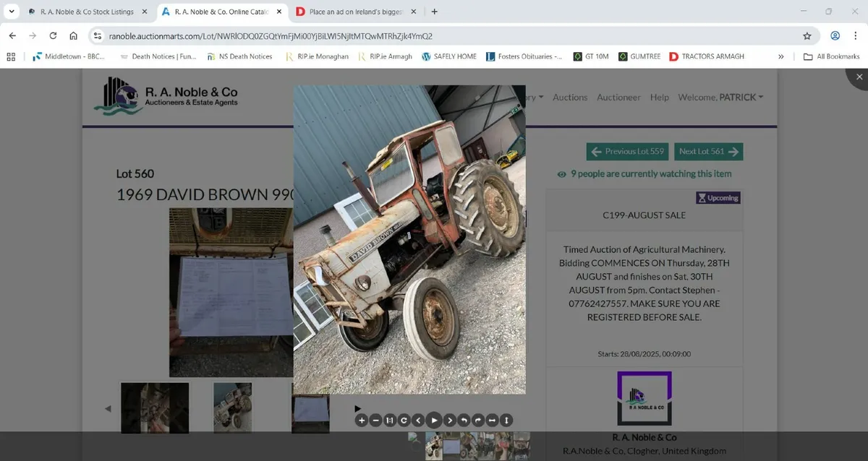Select the first tractor thumbnail in viewer strip
The image size is (868, 461).
(434, 446)
